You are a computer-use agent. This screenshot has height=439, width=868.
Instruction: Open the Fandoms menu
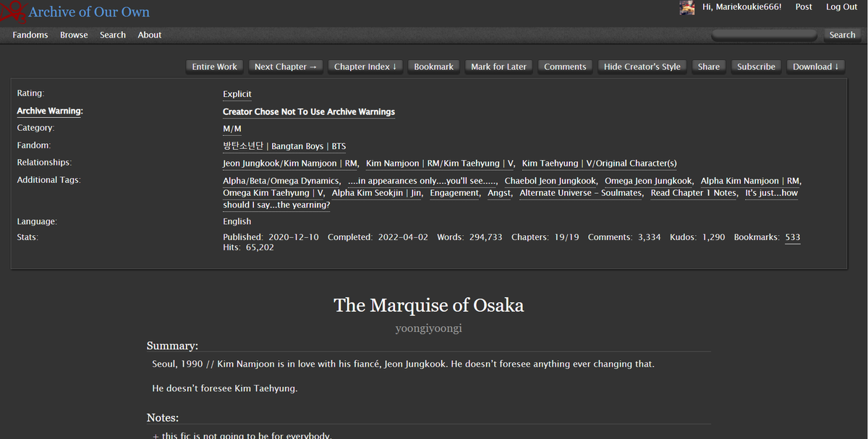click(30, 35)
